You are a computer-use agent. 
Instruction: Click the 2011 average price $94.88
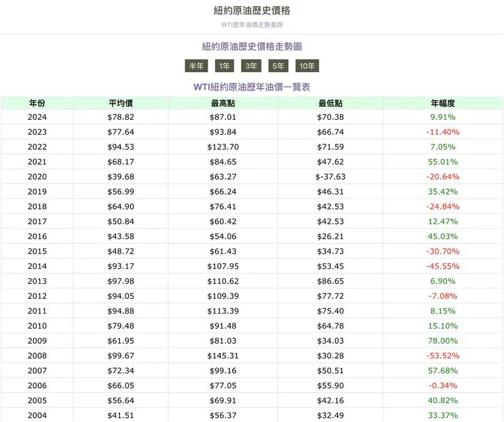pyautogui.click(x=121, y=311)
